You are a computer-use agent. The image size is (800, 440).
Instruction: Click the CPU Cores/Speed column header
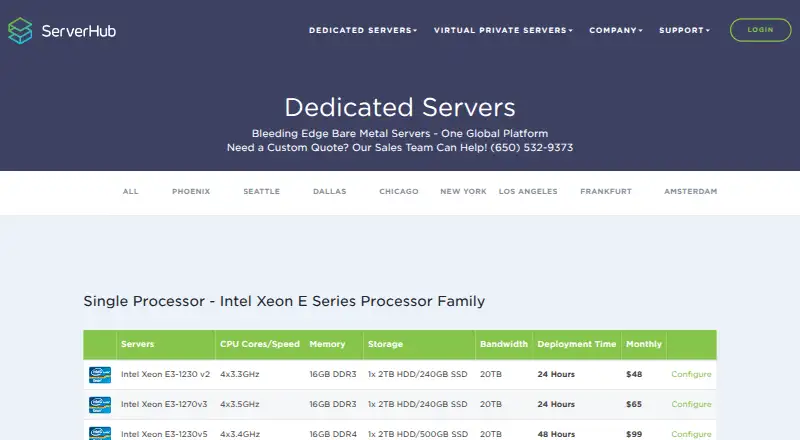pyautogui.click(x=260, y=344)
